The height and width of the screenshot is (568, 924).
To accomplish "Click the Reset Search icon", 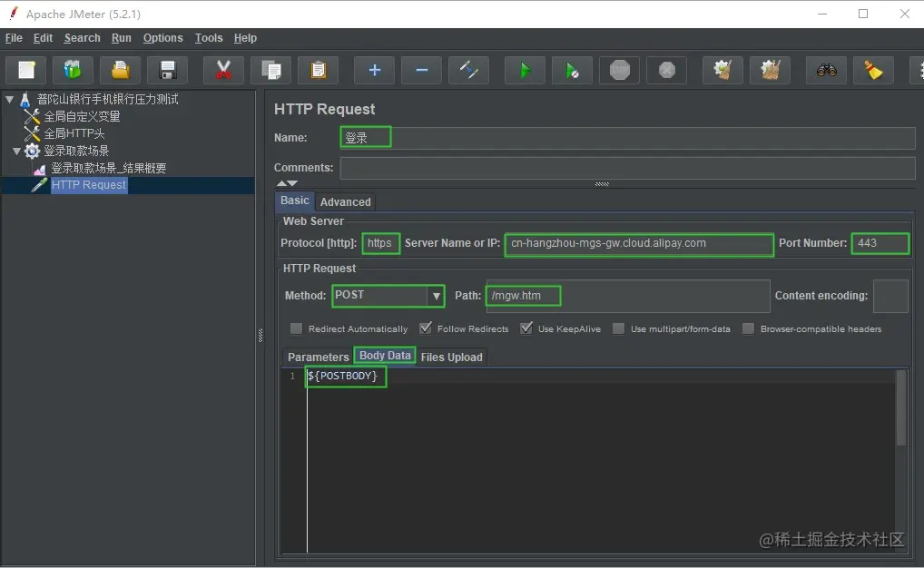I will (x=874, y=70).
